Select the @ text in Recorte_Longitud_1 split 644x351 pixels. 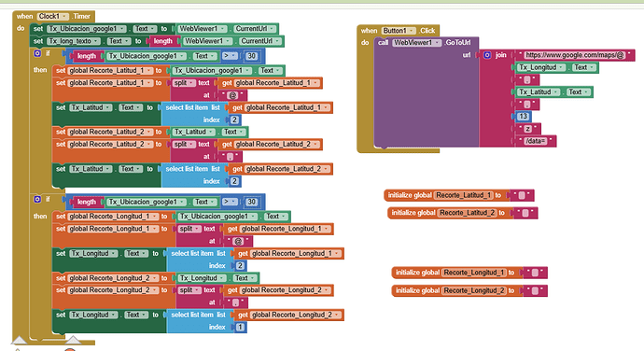[x=238, y=241]
